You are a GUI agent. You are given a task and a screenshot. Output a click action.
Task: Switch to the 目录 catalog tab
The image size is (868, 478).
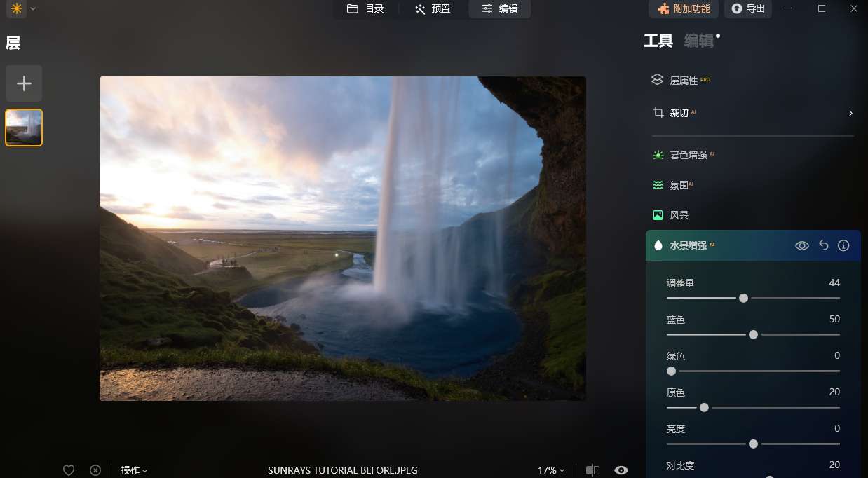(365, 8)
